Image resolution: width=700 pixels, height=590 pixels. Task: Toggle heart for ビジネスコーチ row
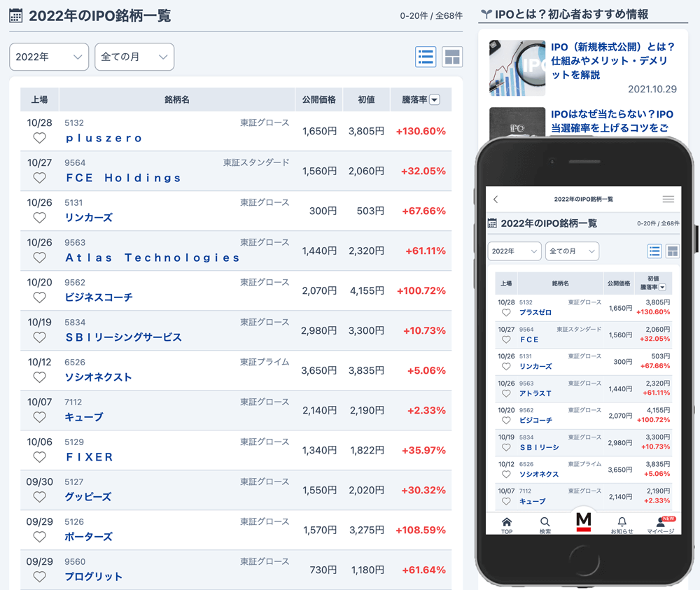point(40,297)
